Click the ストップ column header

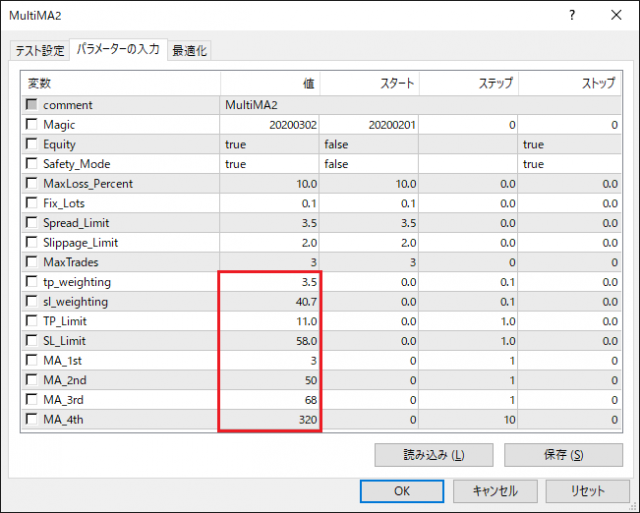point(570,84)
